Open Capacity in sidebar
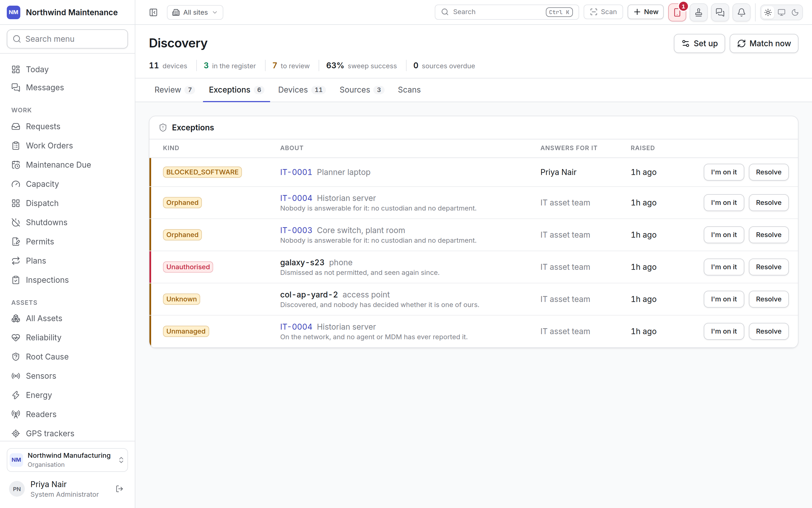This screenshot has width=812, height=508. coord(67,184)
